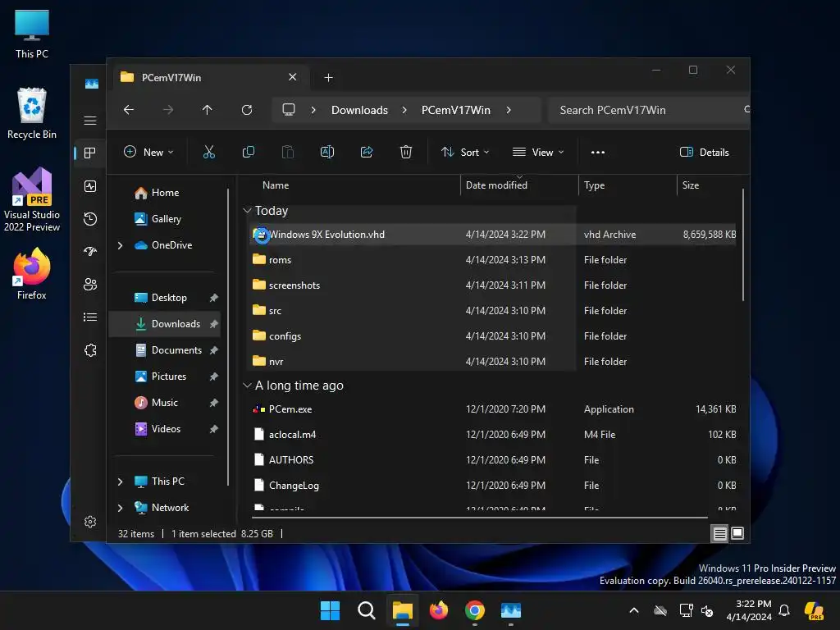Image resolution: width=840 pixels, height=630 pixels.
Task: Go to Home in navigation pane
Action: tap(165, 193)
